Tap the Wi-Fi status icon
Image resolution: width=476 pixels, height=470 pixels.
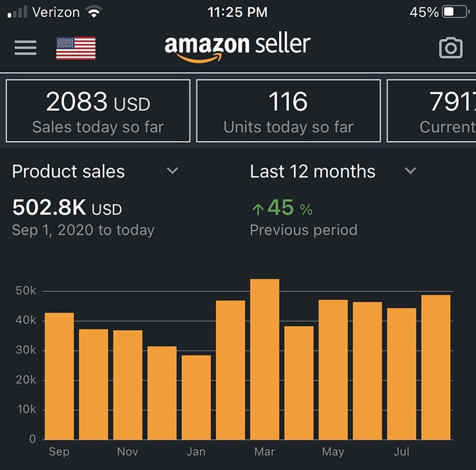pyautogui.click(x=94, y=12)
